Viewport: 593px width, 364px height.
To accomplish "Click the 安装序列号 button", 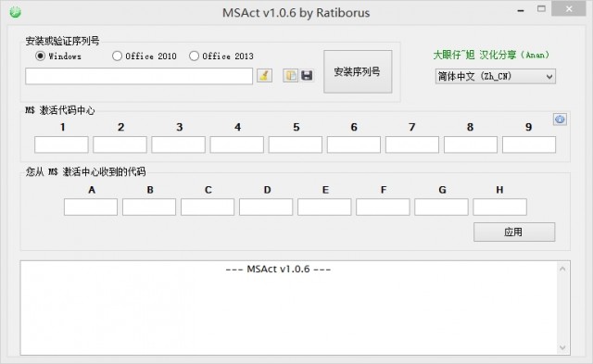I will point(358,71).
